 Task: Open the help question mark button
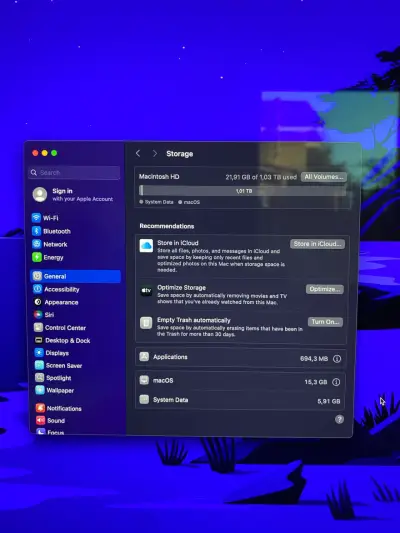coord(339,419)
